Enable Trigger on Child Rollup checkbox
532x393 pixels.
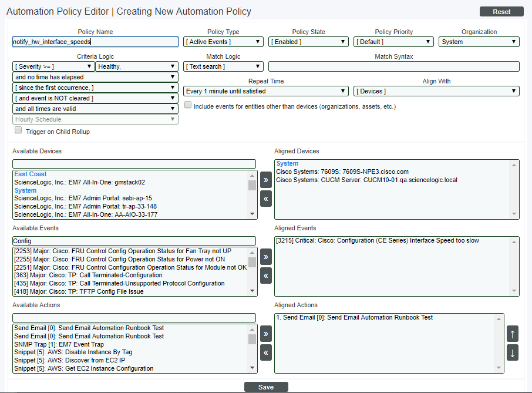click(18, 131)
